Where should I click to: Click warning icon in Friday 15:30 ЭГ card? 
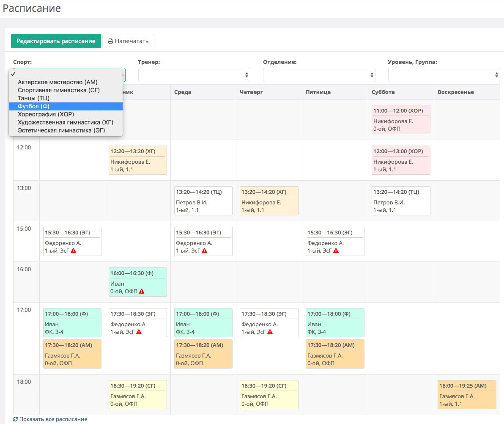tap(336, 251)
